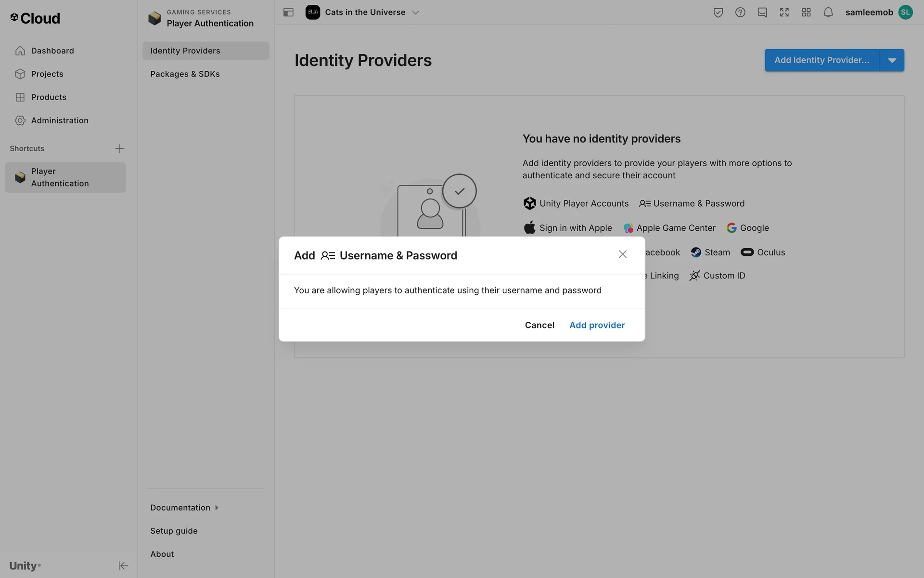Open Identity Providers menu item
Viewport: 924px width, 578px height.
(185, 51)
